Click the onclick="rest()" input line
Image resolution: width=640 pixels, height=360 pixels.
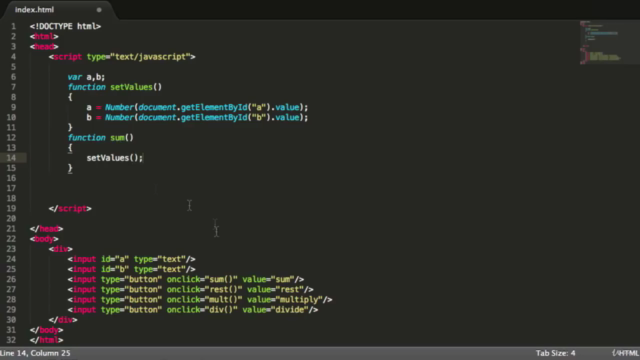tap(191, 289)
